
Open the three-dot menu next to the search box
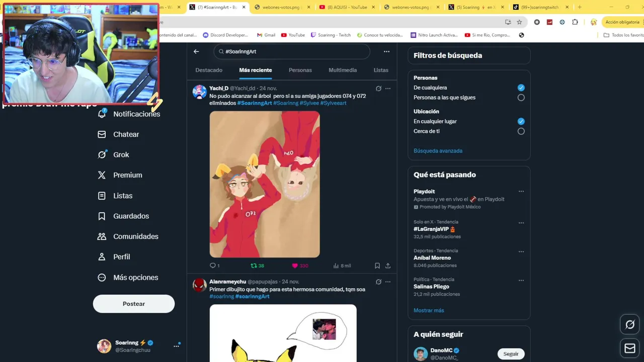tap(386, 51)
